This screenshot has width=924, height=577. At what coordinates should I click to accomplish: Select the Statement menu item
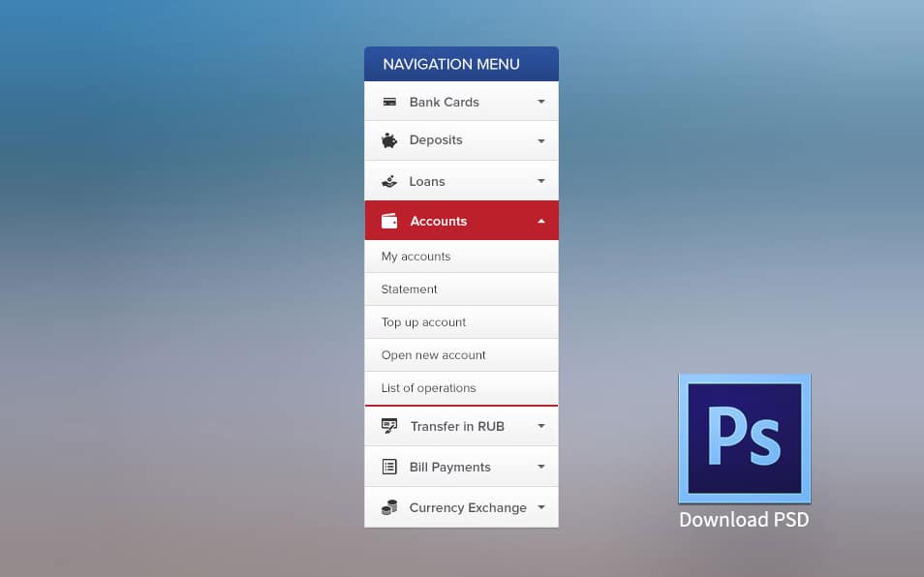pos(408,288)
